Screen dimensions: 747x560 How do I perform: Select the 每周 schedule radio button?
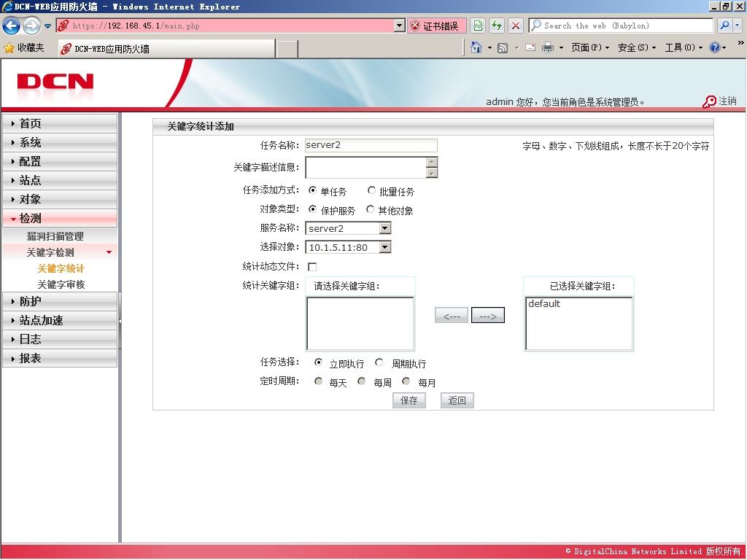tap(362, 381)
